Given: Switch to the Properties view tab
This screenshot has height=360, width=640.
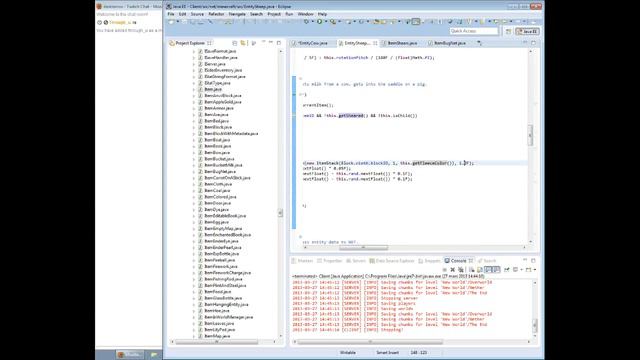Looking at the screenshot, I should [329, 261].
